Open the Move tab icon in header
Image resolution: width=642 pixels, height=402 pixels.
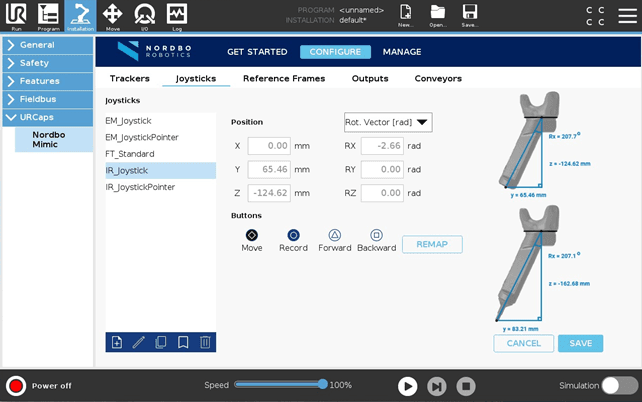pyautogui.click(x=113, y=14)
